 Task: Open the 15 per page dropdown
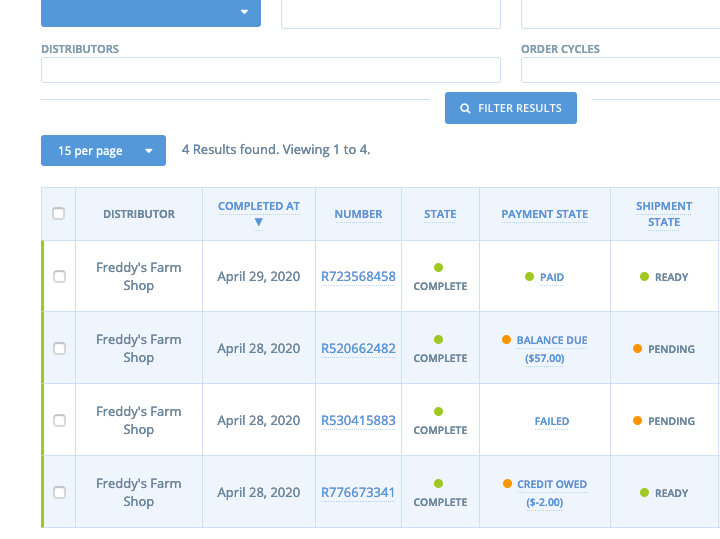click(x=103, y=150)
